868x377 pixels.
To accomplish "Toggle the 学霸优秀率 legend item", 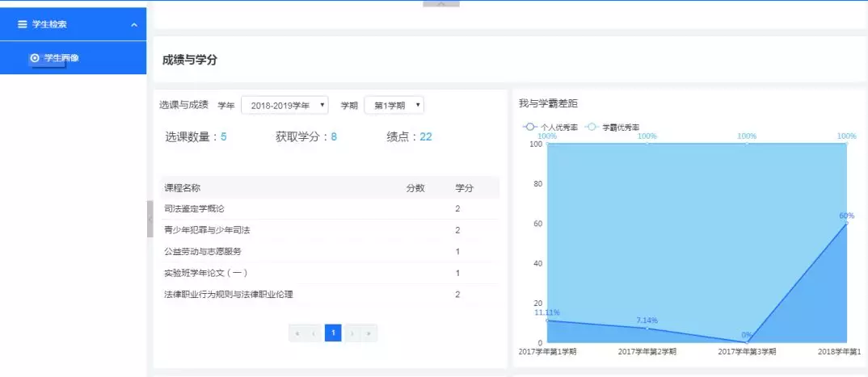I will pyautogui.click(x=613, y=127).
